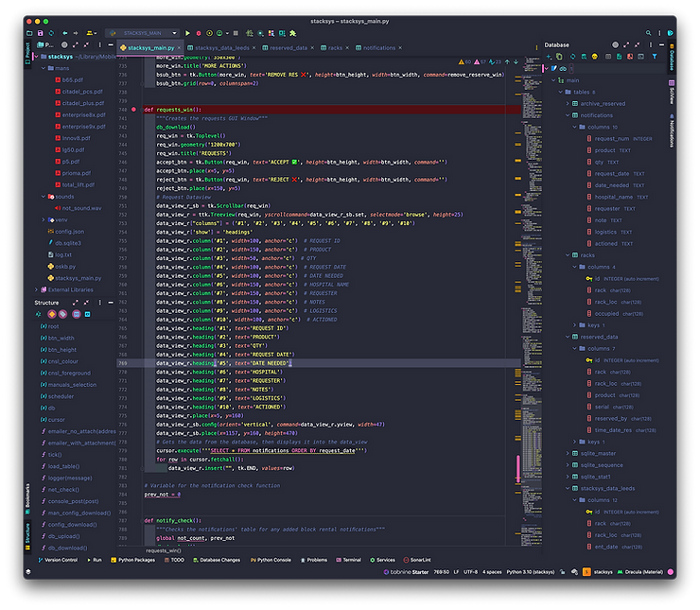Refresh the Database panel
The height and width of the screenshot is (610, 700).
tap(572, 57)
